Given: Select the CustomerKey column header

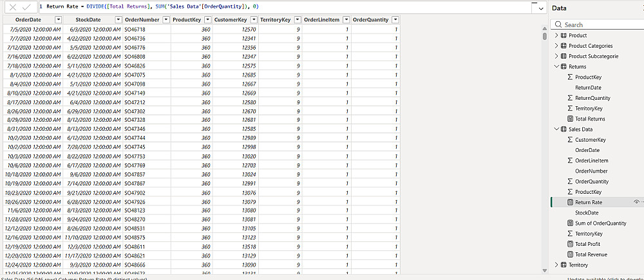Looking at the screenshot, I should 231,20.
